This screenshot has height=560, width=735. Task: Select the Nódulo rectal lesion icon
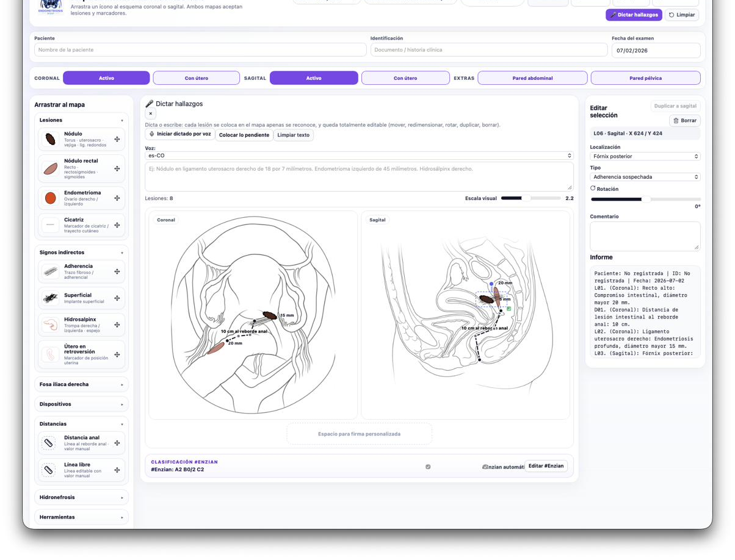[x=50, y=168]
